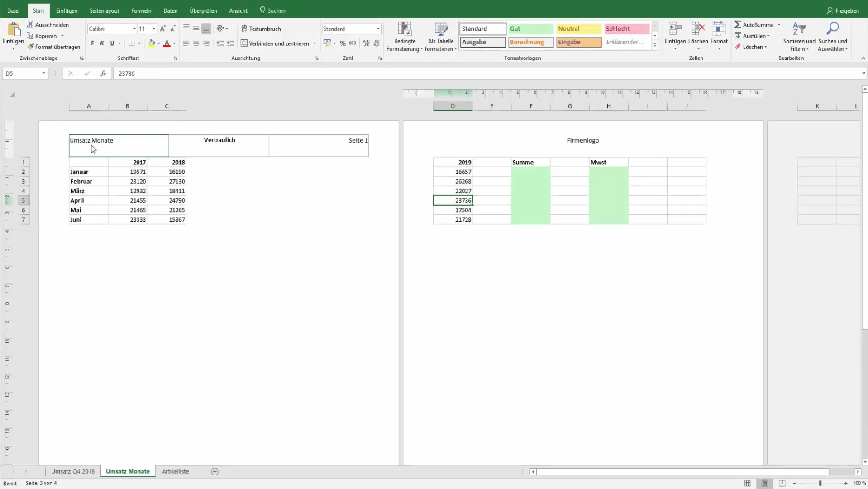Toggle bottom vertical alignment

click(206, 28)
